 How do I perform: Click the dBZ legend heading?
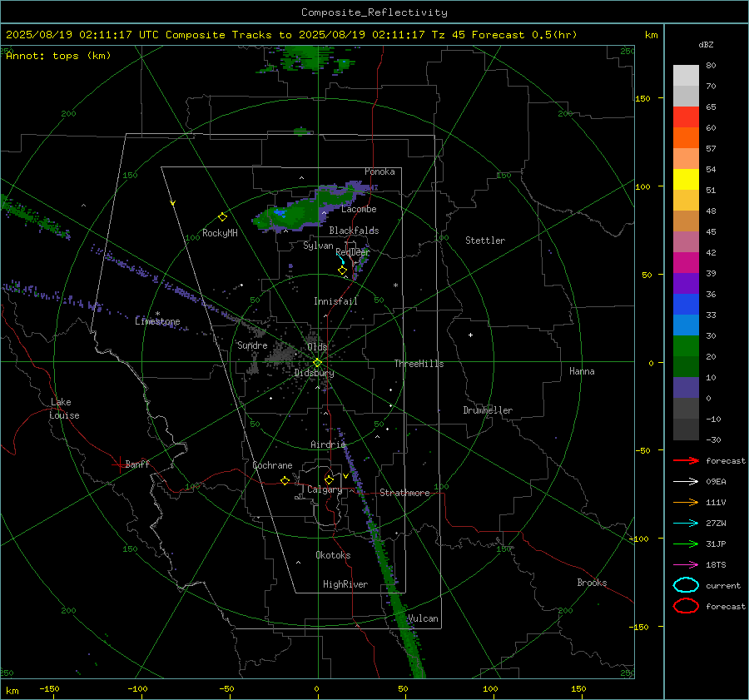pyautogui.click(x=706, y=45)
